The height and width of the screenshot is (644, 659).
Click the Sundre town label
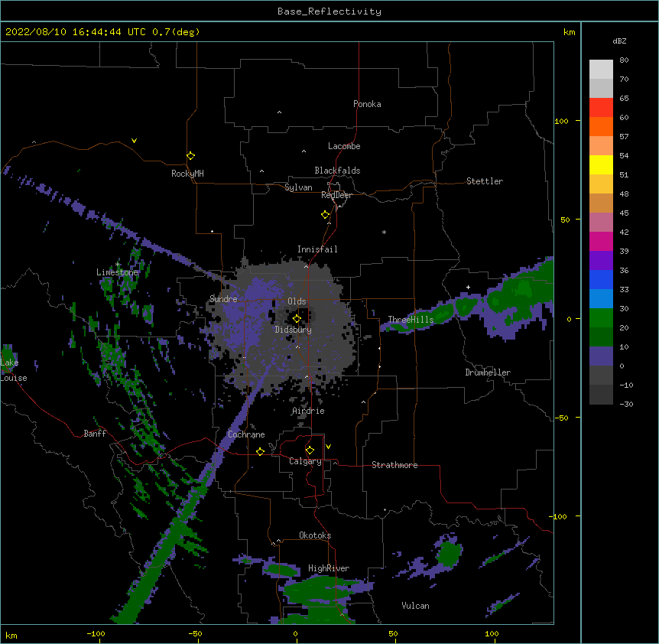[x=223, y=299]
